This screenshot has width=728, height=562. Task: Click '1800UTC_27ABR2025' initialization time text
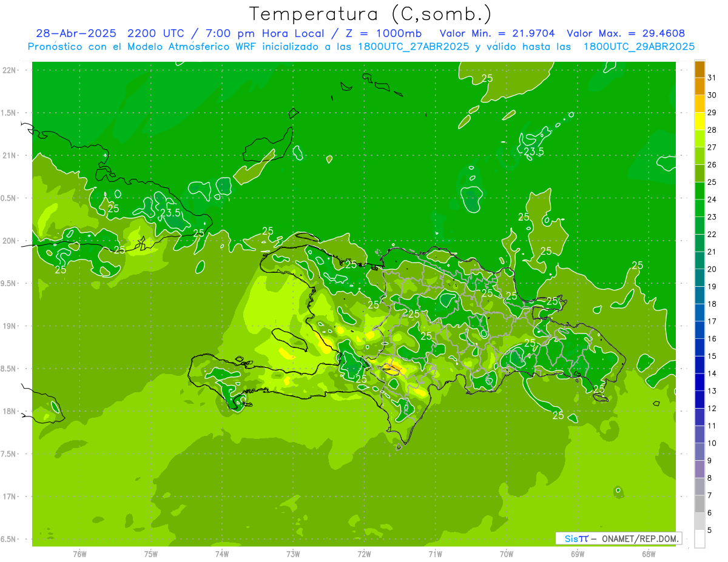coord(413,47)
